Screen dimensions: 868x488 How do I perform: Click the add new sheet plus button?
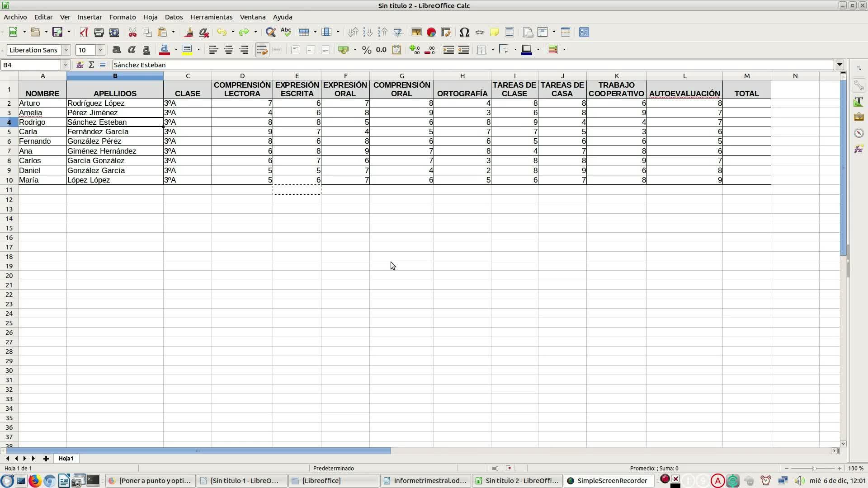[46, 458]
